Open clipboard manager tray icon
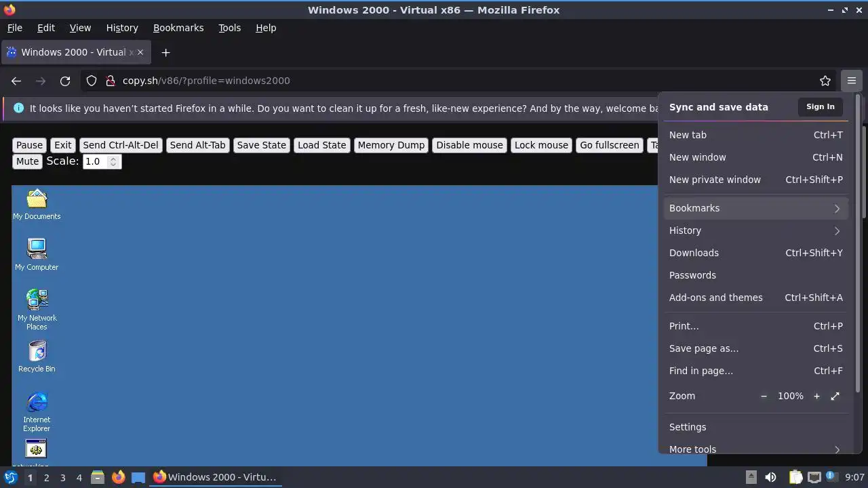 tap(795, 477)
